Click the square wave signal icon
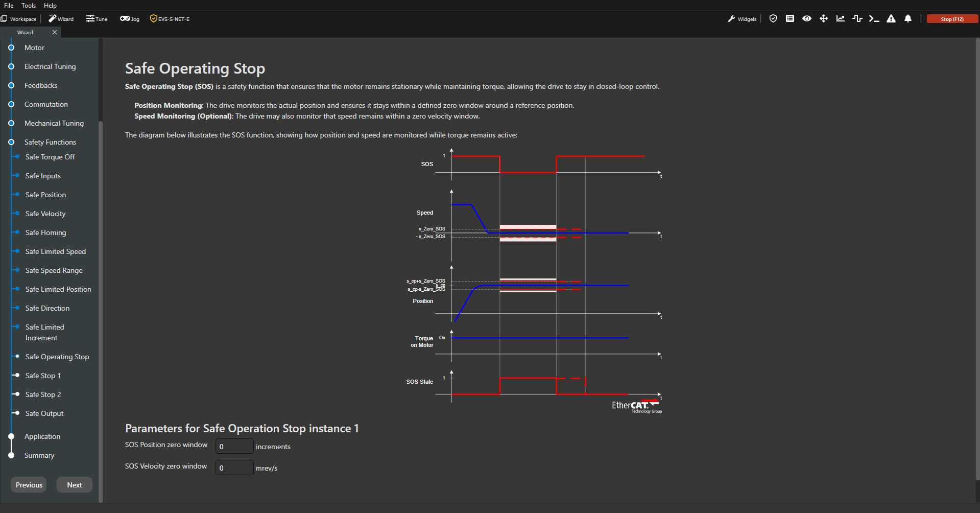Viewport: 980px width, 513px height. point(857,19)
